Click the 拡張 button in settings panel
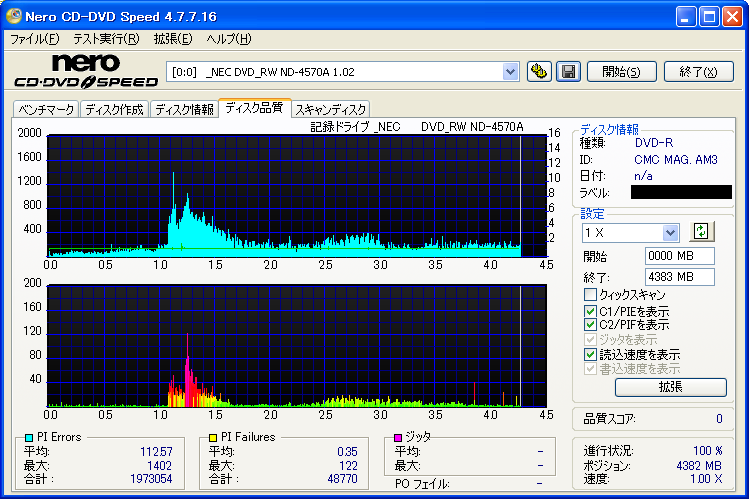749x499 pixels. 671,387
